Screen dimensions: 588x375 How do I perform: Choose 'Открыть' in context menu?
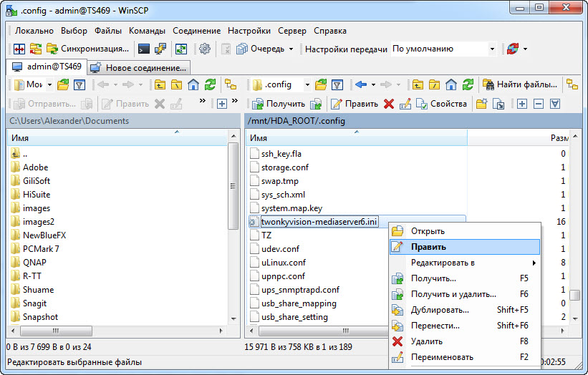pyautogui.click(x=465, y=231)
